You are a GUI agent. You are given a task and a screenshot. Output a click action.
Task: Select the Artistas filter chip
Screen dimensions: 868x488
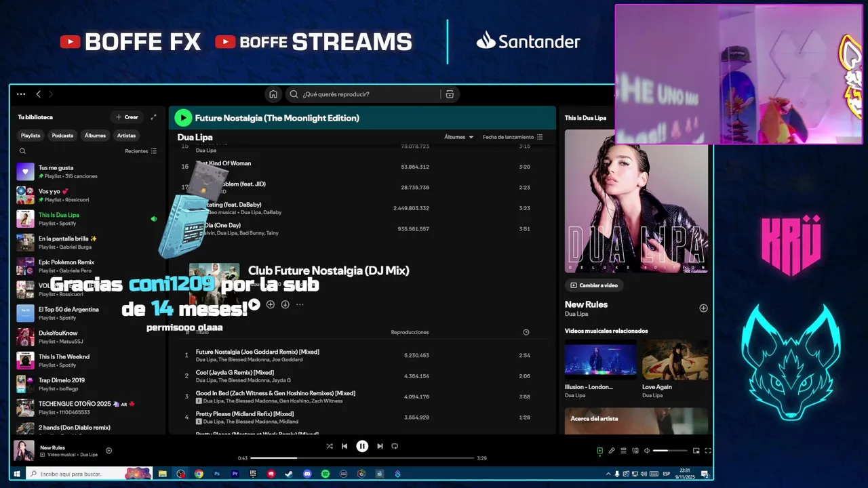point(126,136)
